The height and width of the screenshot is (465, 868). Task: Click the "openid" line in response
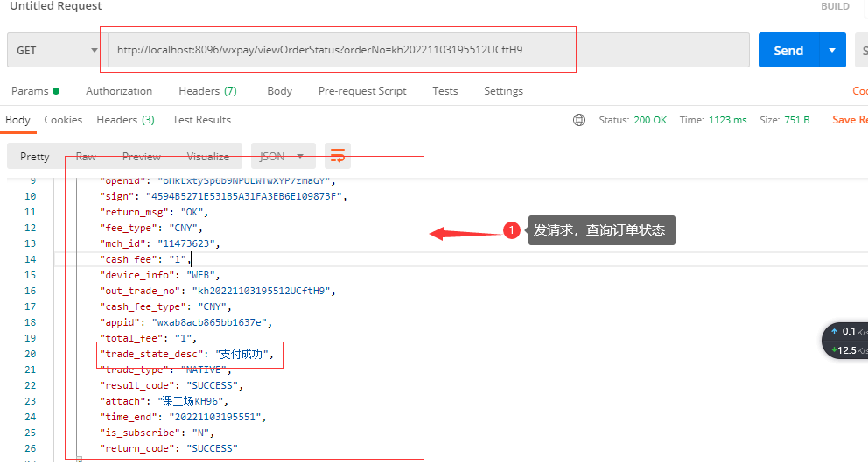[x=218, y=180]
